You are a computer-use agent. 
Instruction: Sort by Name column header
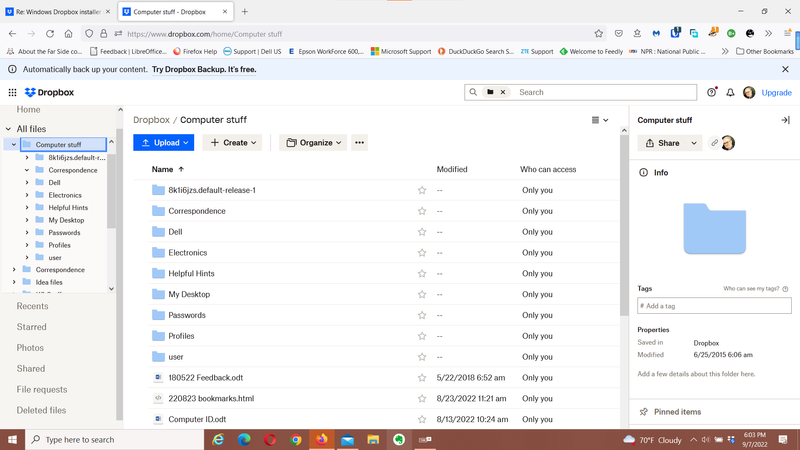pos(168,169)
